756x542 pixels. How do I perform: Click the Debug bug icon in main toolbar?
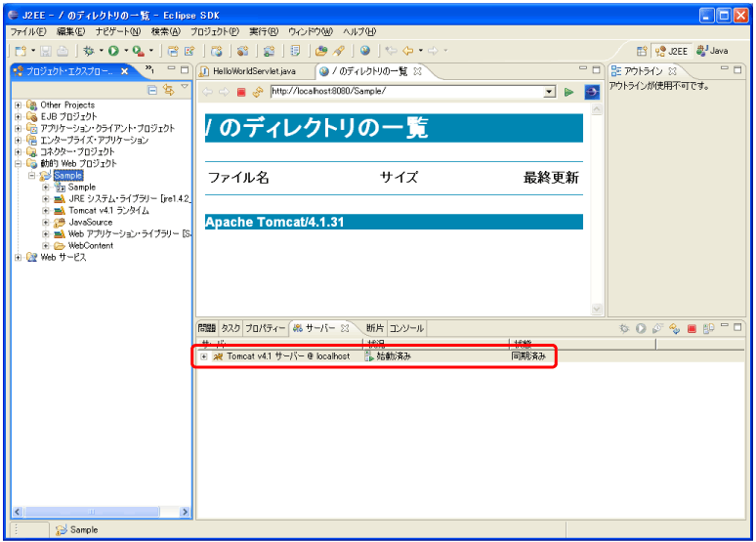click(x=89, y=51)
